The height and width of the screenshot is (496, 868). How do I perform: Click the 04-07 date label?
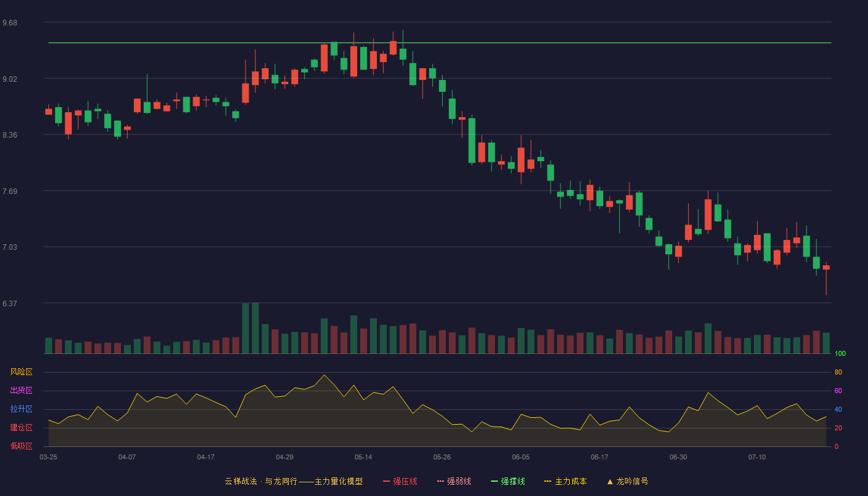127,457
